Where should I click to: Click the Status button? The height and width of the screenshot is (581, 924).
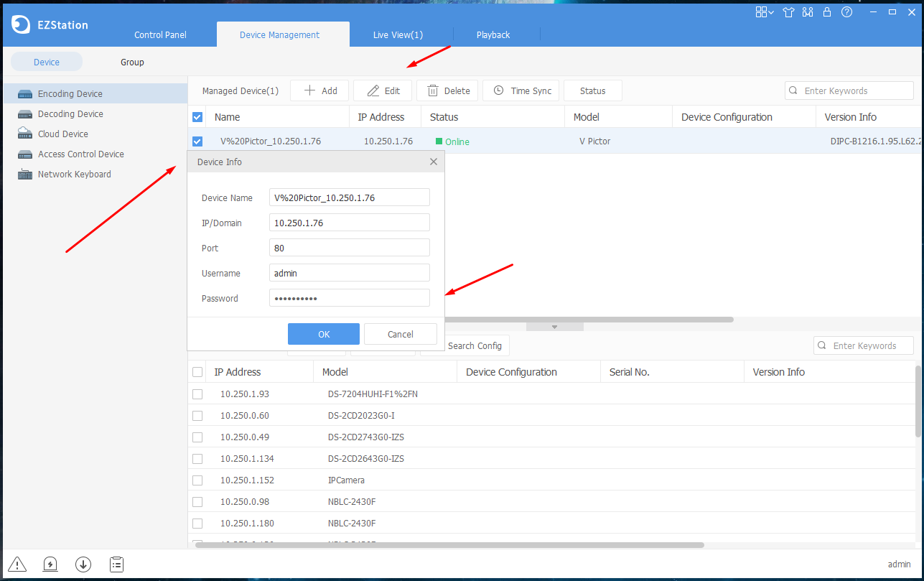[x=593, y=90]
